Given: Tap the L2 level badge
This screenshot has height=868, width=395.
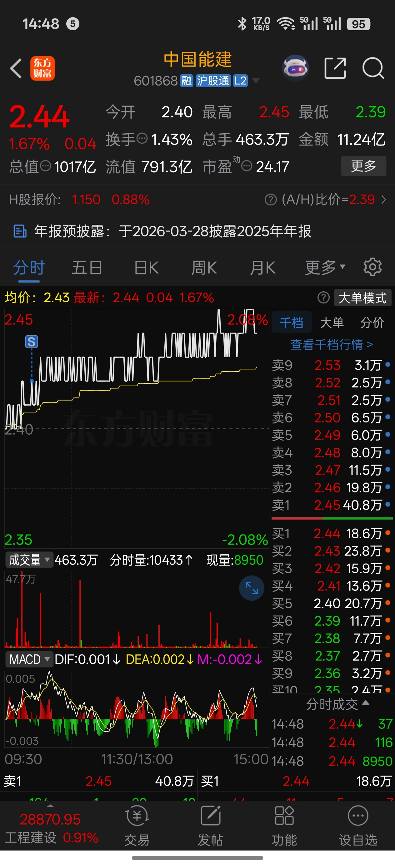Looking at the screenshot, I should (240, 81).
